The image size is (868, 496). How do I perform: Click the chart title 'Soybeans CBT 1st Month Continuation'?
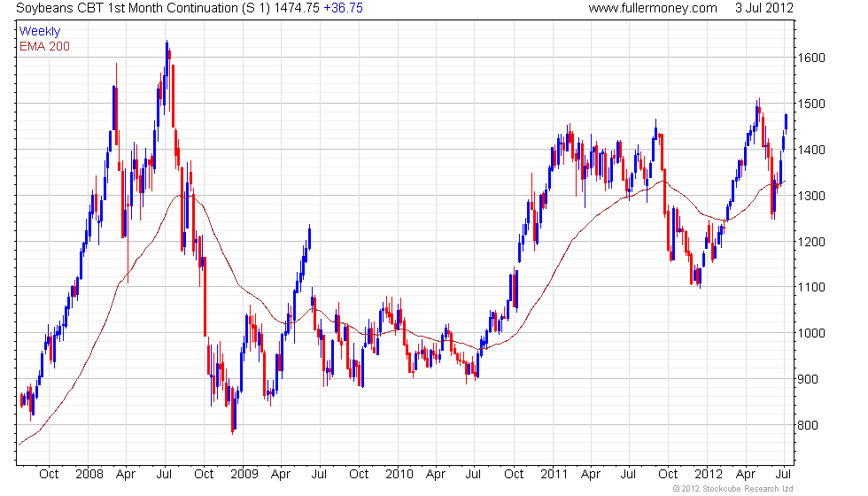pos(127,8)
